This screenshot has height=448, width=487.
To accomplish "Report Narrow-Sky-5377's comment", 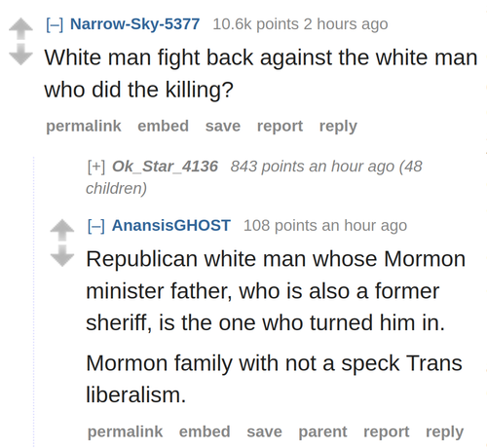I will point(280,126).
